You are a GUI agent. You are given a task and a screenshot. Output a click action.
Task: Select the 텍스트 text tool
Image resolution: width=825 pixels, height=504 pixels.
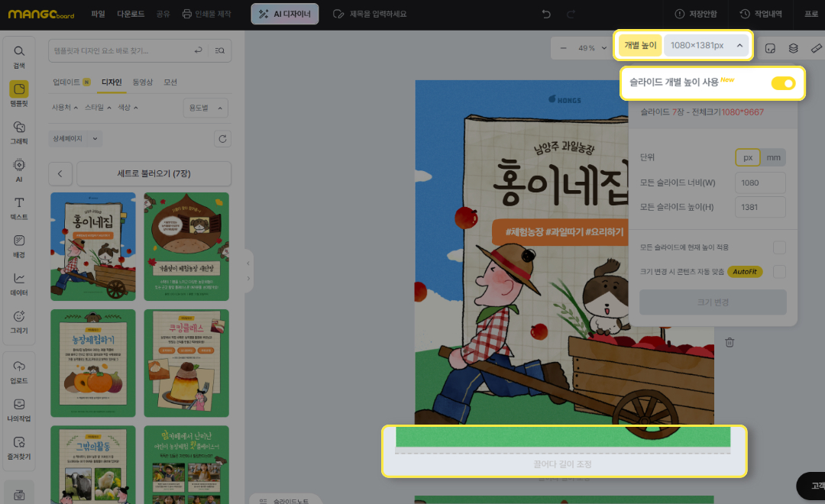(x=19, y=206)
